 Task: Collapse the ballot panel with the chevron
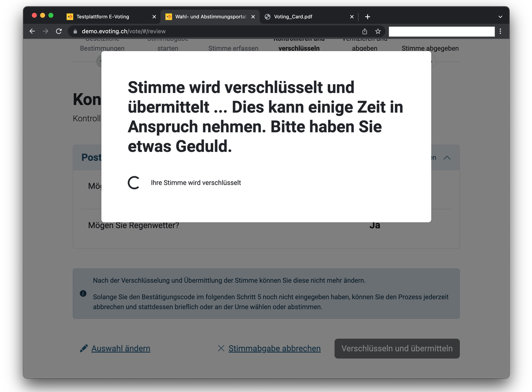(x=447, y=158)
